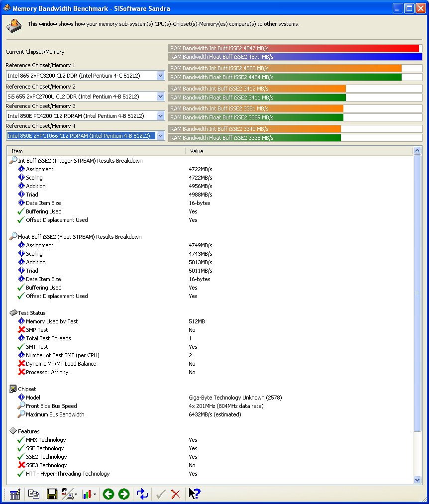Click the Current Chipset/Memory label
This screenshot has height=504, width=429.
(x=35, y=52)
